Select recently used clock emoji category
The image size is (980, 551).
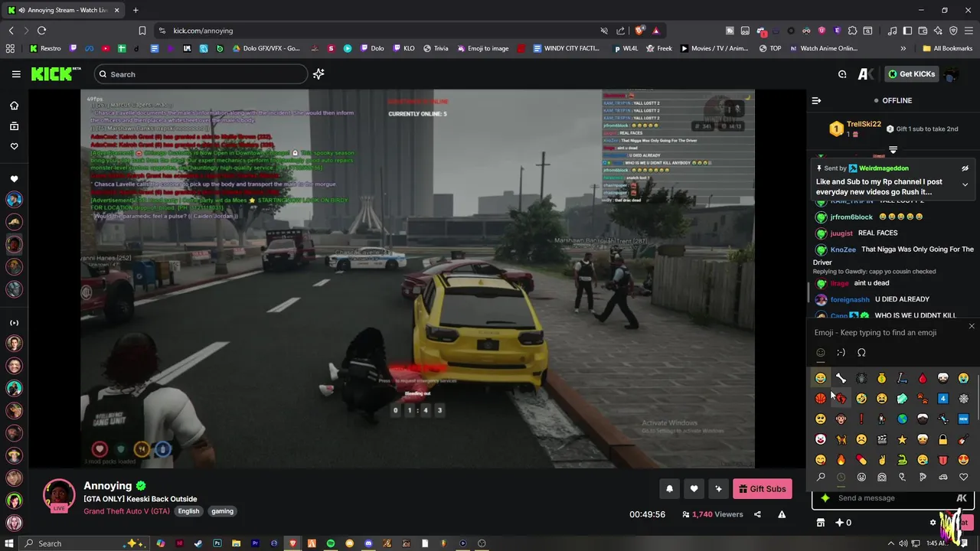(x=841, y=478)
